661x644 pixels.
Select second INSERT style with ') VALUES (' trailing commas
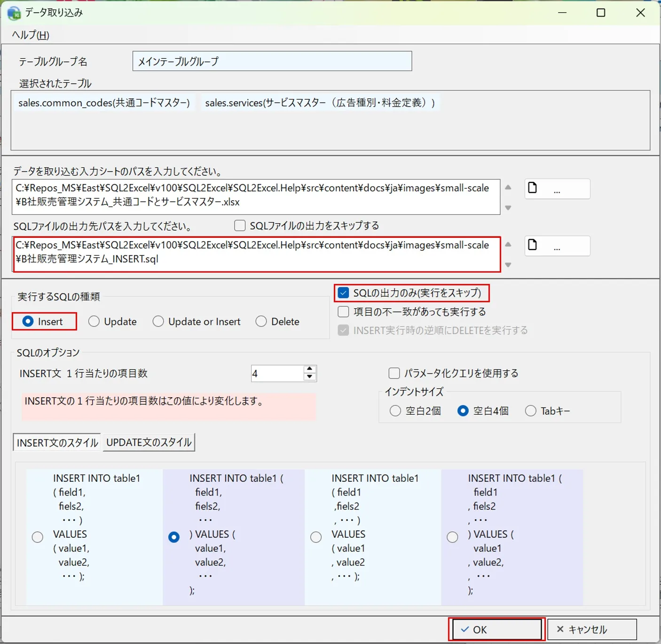(174, 537)
